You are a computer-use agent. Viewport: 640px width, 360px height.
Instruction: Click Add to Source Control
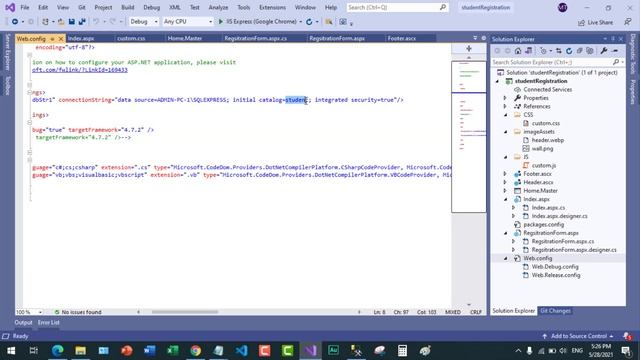[x=578, y=336]
